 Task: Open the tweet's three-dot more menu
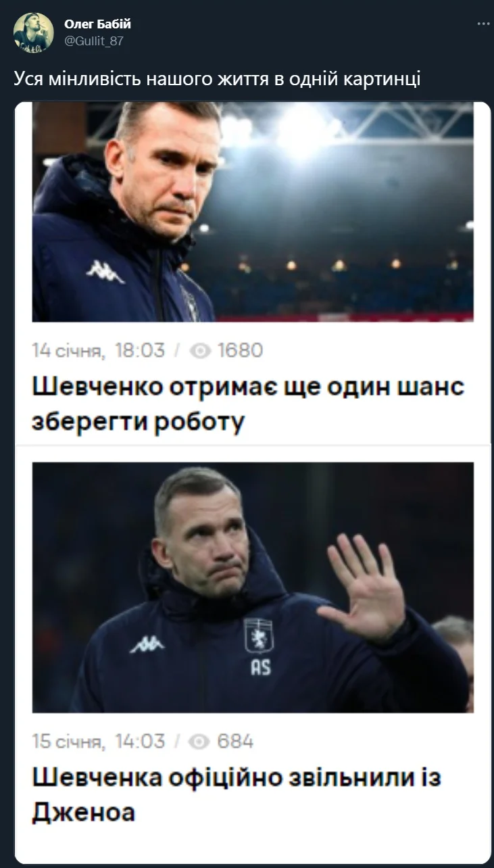coord(484,24)
